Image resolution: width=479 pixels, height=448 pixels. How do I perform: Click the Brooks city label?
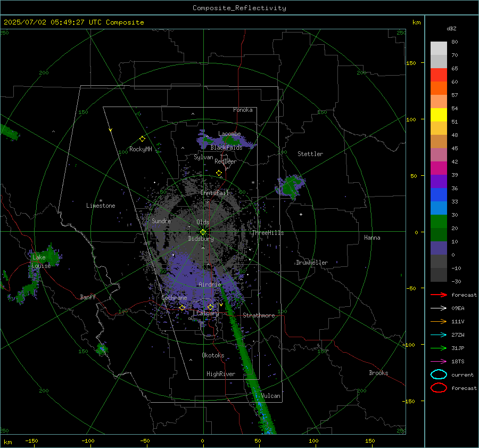coord(378,373)
